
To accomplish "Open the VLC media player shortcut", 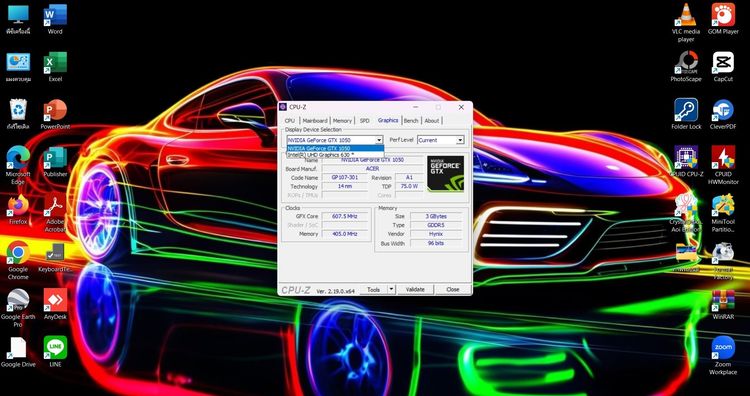I will 686,22.
